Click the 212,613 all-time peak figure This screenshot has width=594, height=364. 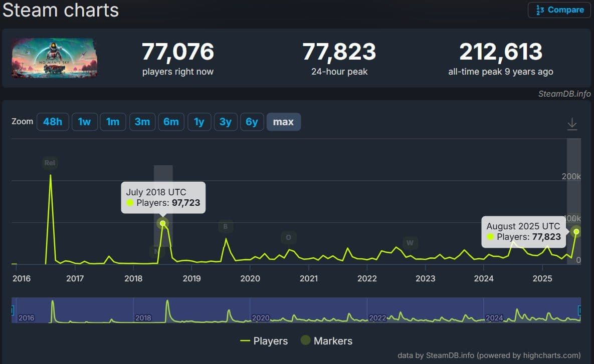[501, 52]
